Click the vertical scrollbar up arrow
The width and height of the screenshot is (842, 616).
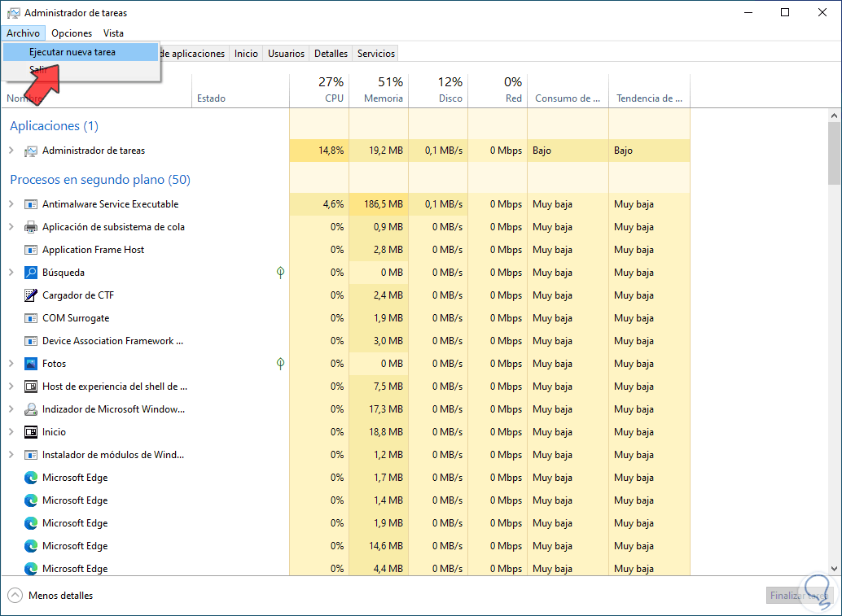pyautogui.click(x=834, y=116)
